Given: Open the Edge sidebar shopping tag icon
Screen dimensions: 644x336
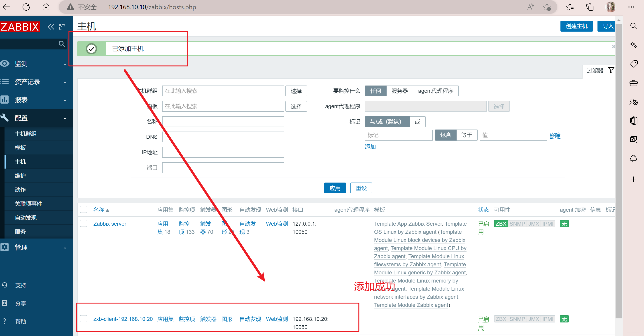Looking at the screenshot, I should click(634, 64).
